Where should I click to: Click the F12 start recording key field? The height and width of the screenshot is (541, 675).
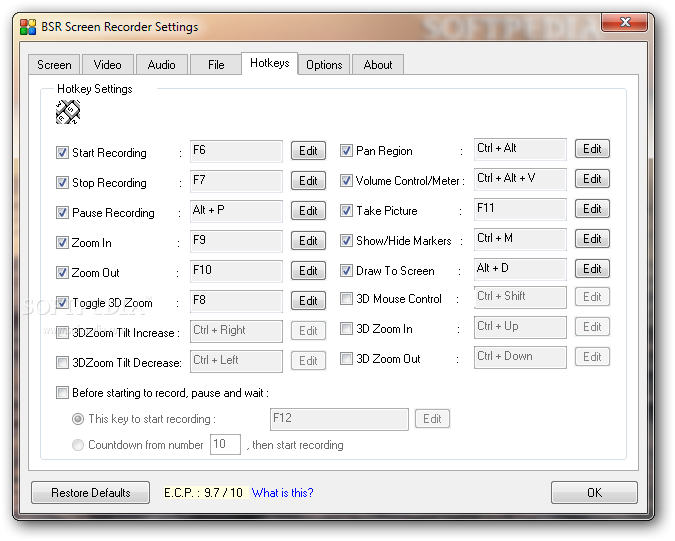[x=339, y=419]
